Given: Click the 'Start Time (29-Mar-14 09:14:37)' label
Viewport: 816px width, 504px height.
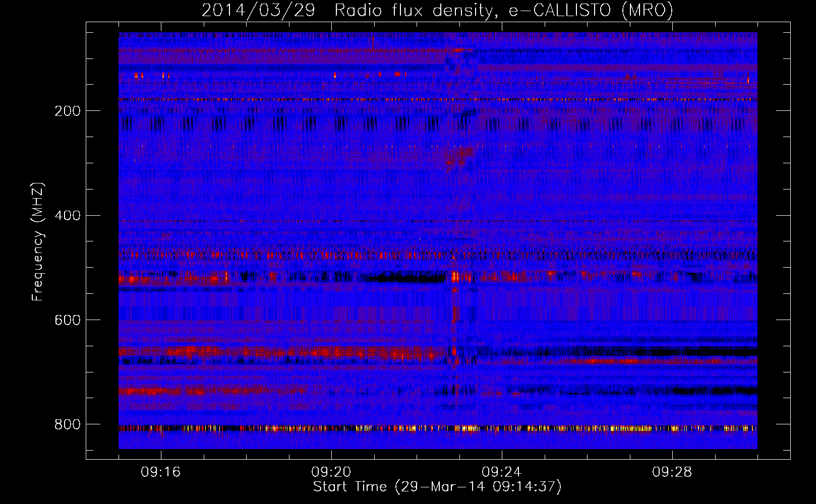Looking at the screenshot, I should [x=437, y=487].
